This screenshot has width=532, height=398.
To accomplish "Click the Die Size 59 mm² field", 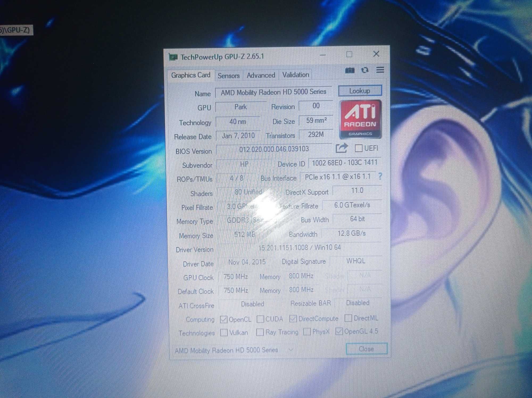I will (316, 121).
